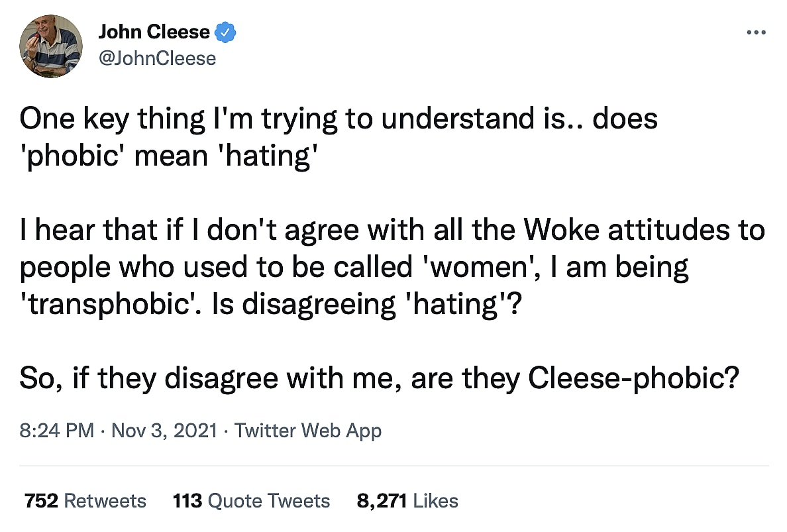Open the @JohnCleese handle link
The height and width of the screenshot is (532, 787).
(x=157, y=58)
